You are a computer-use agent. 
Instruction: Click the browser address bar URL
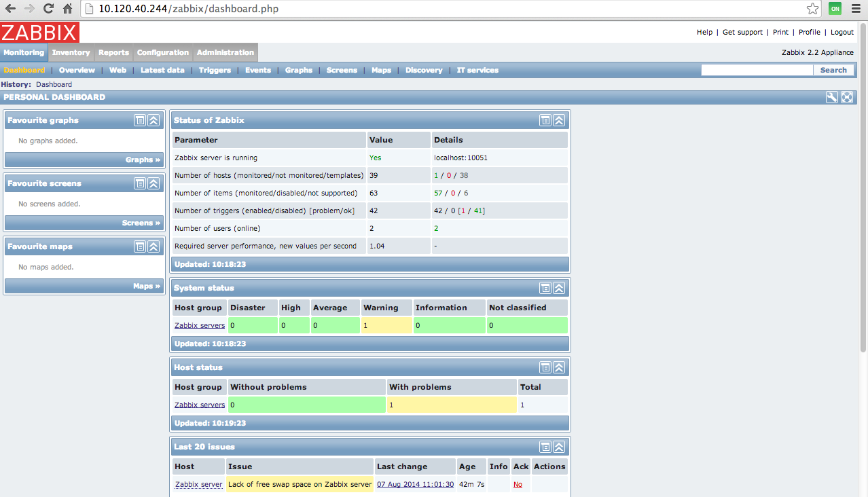(x=189, y=9)
